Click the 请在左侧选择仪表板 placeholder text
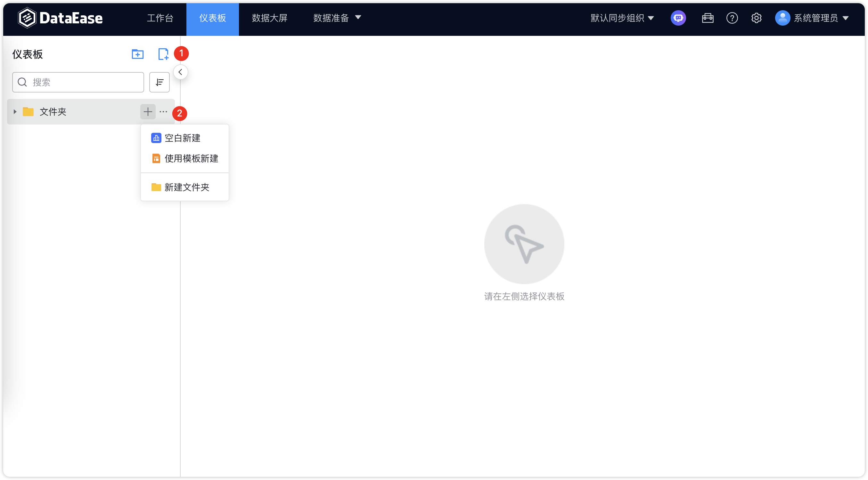 (524, 296)
